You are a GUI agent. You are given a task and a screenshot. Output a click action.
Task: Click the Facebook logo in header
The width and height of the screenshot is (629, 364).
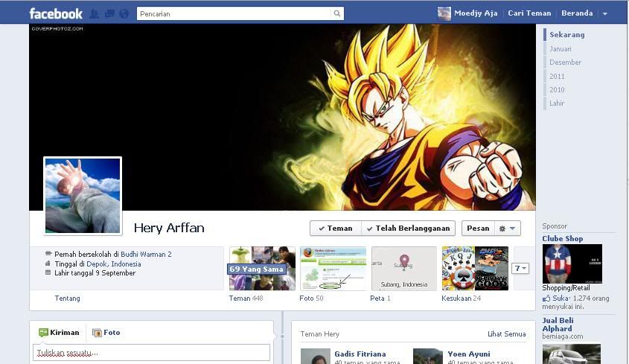click(56, 13)
